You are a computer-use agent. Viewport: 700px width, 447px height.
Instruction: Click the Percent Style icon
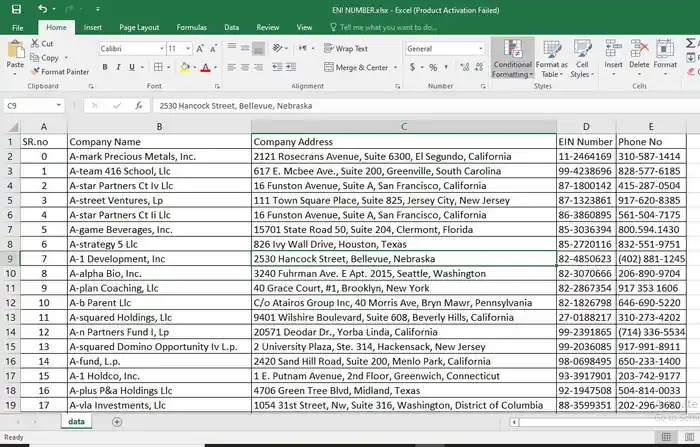click(x=433, y=67)
